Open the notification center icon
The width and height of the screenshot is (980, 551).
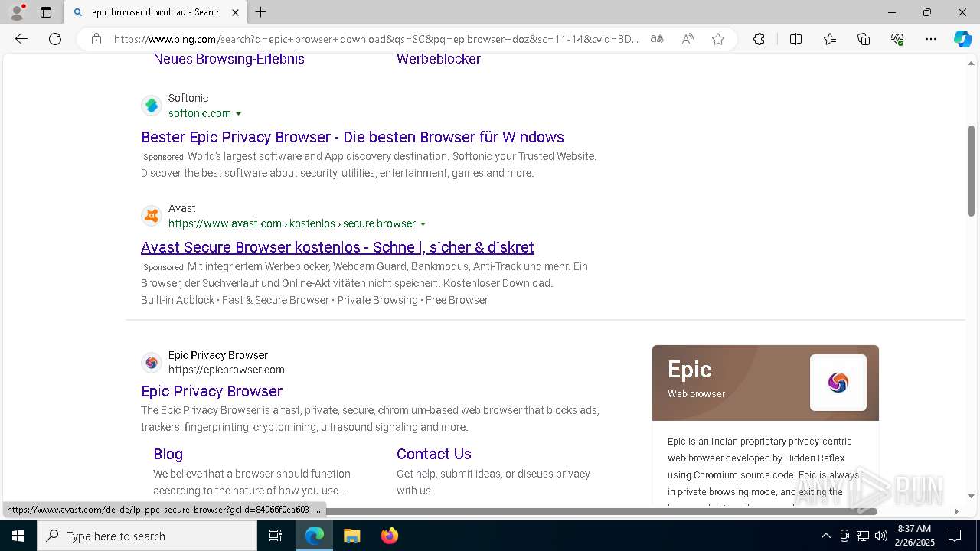click(955, 536)
